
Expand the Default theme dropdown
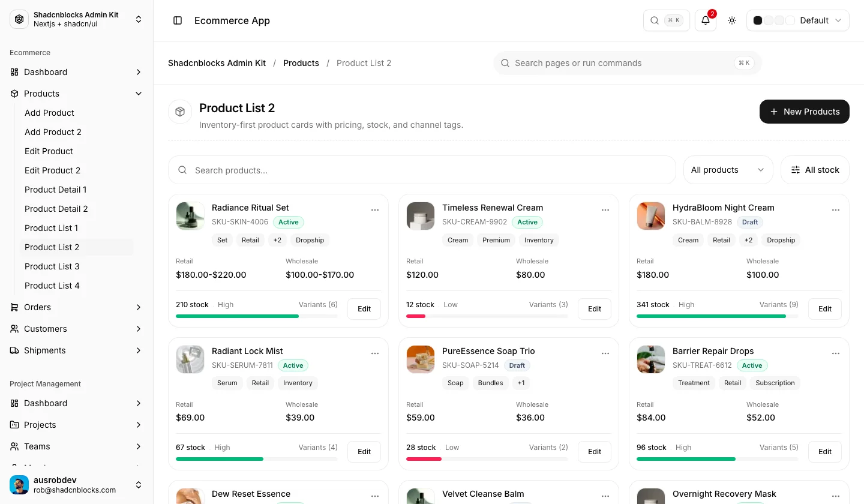pyautogui.click(x=798, y=20)
